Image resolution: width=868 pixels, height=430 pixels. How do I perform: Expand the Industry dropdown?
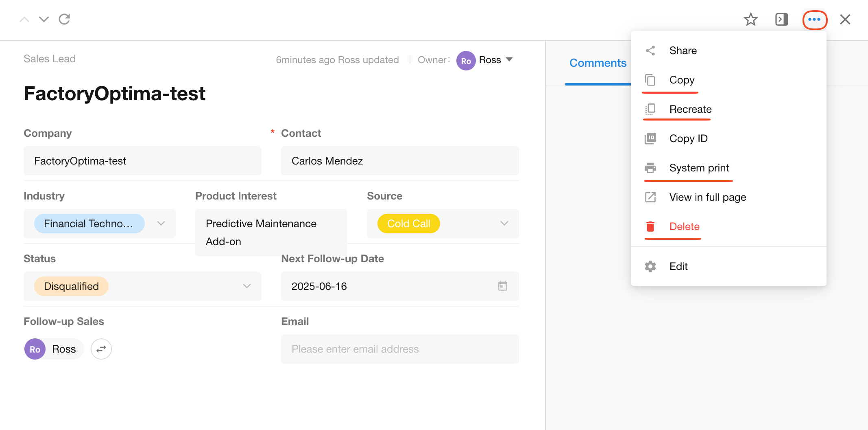click(x=161, y=224)
